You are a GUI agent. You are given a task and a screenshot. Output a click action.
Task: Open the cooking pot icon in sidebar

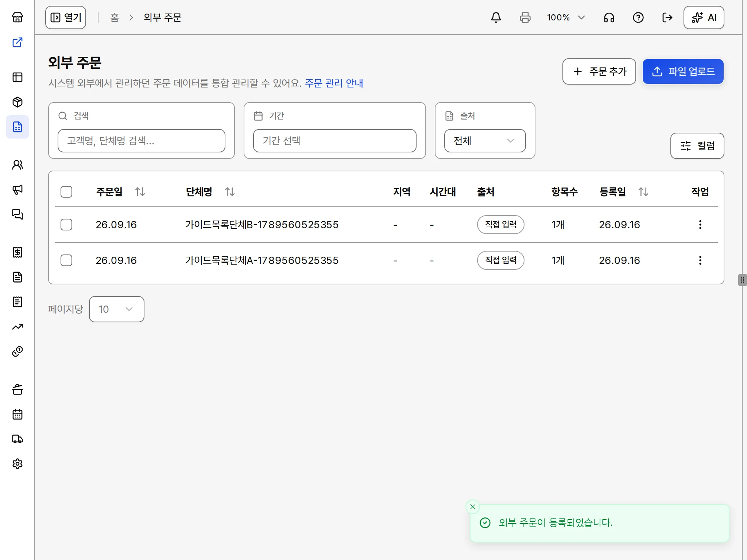18,389
